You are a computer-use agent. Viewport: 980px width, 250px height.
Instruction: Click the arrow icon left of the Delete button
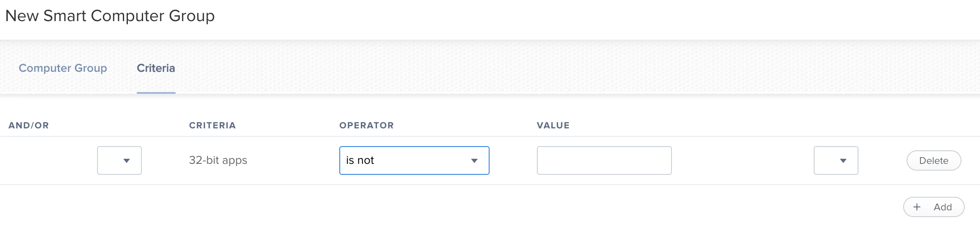843,161
